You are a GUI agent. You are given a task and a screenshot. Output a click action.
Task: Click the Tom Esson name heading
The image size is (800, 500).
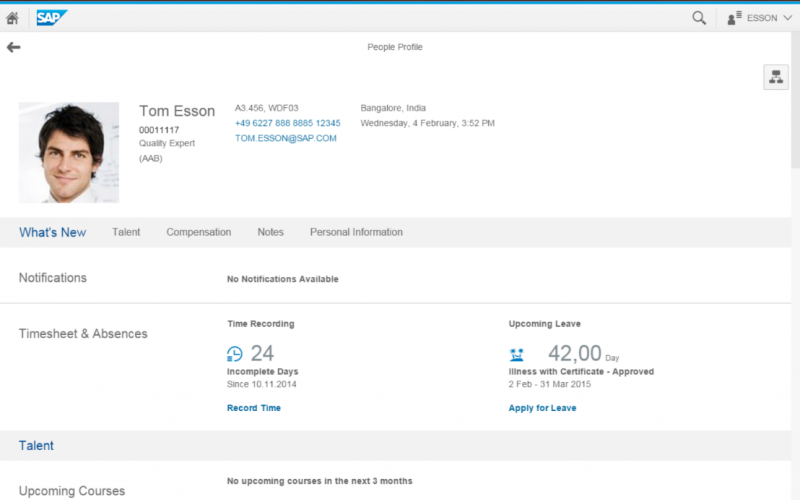(x=177, y=111)
